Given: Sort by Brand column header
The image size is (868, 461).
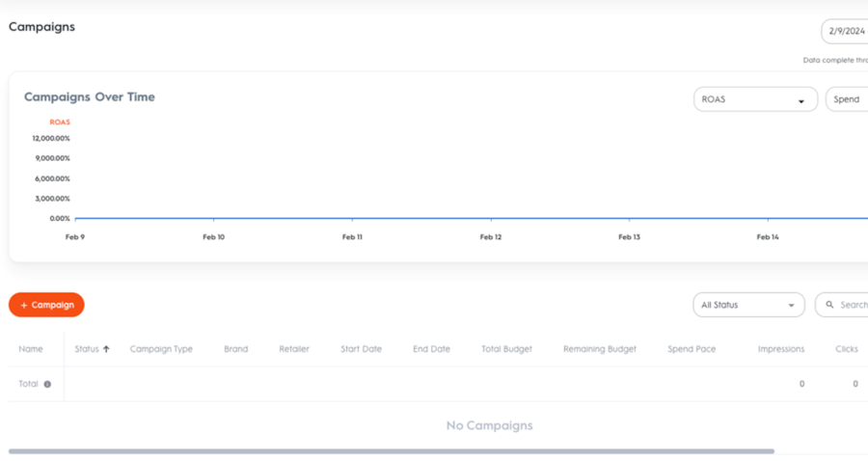Looking at the screenshot, I should pyautogui.click(x=235, y=349).
